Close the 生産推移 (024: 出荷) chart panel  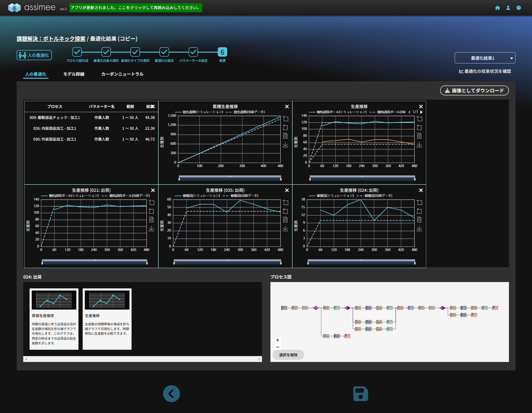421,190
